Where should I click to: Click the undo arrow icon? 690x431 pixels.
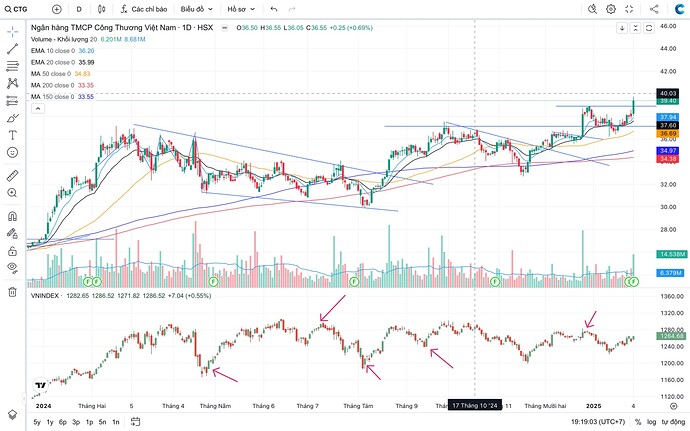tap(273, 9)
